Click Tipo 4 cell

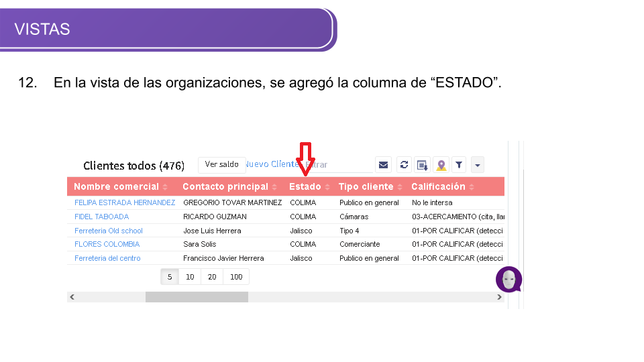pos(349,231)
